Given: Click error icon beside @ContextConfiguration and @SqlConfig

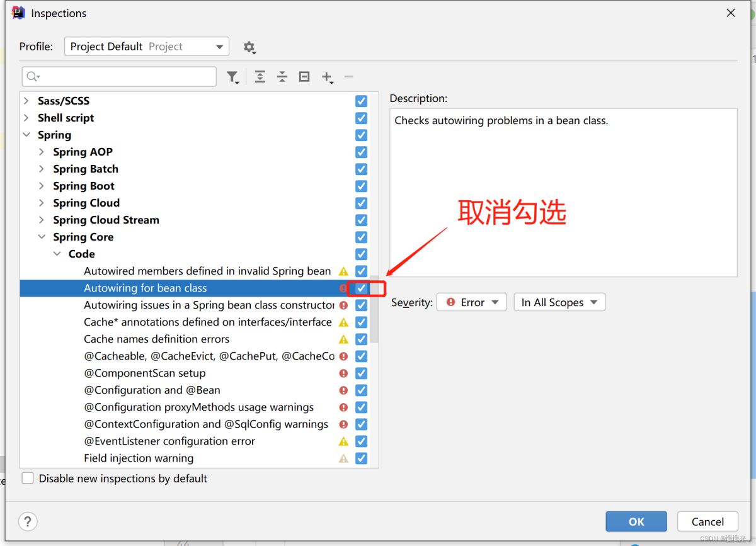Looking at the screenshot, I should [x=343, y=424].
